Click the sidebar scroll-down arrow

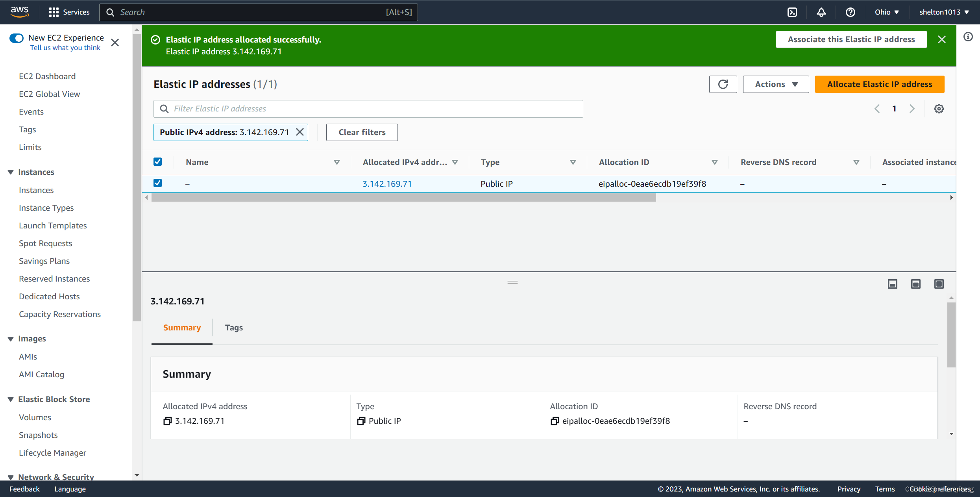pos(137,475)
